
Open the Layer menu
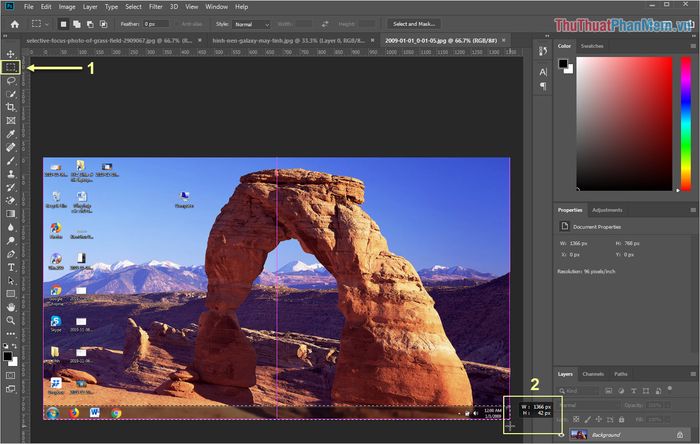pyautogui.click(x=90, y=7)
